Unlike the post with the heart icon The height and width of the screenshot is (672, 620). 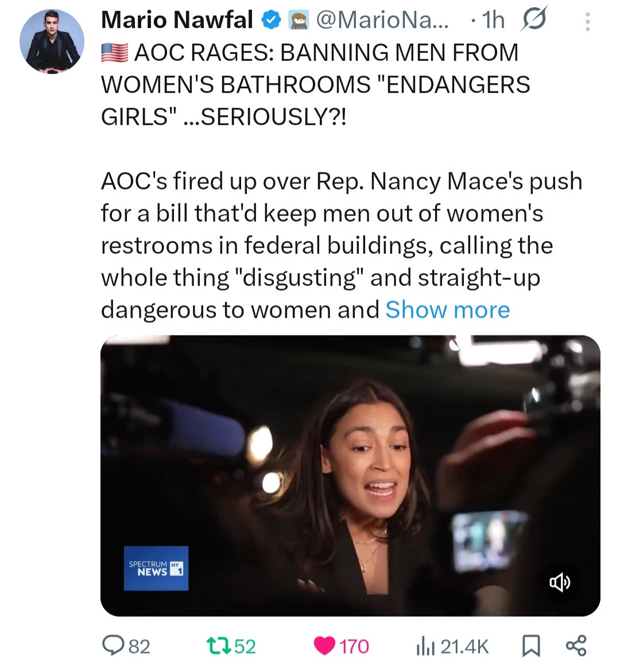click(324, 646)
